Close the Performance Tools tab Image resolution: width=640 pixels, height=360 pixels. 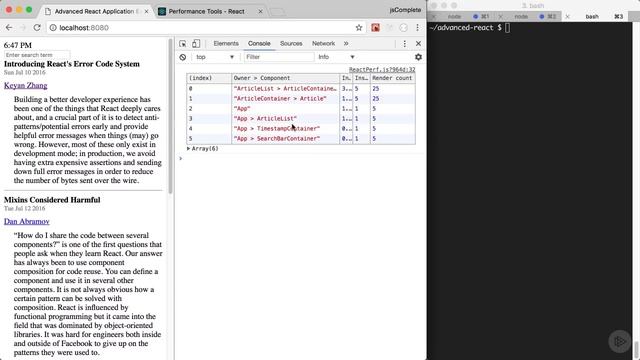[260, 11]
